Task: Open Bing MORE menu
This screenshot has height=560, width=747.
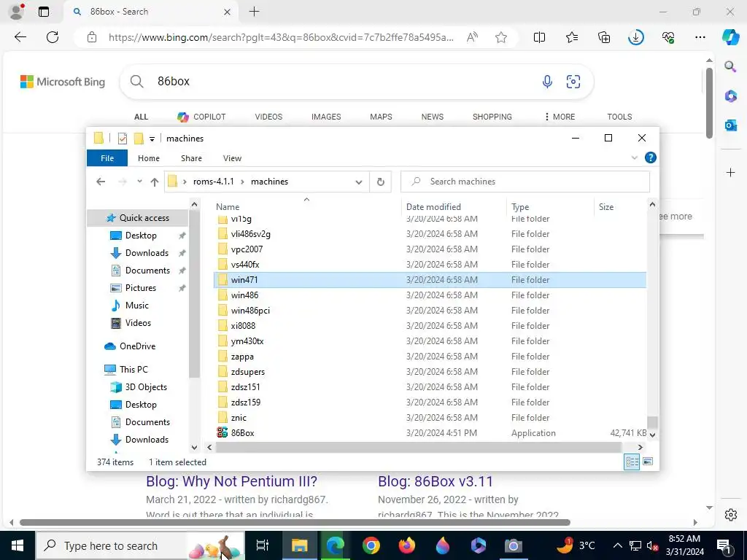Action: (x=560, y=117)
